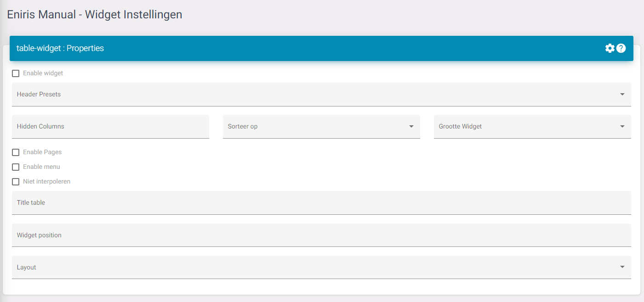644x302 pixels.
Task: Toggle the Enable menu checkbox
Action: 16,167
